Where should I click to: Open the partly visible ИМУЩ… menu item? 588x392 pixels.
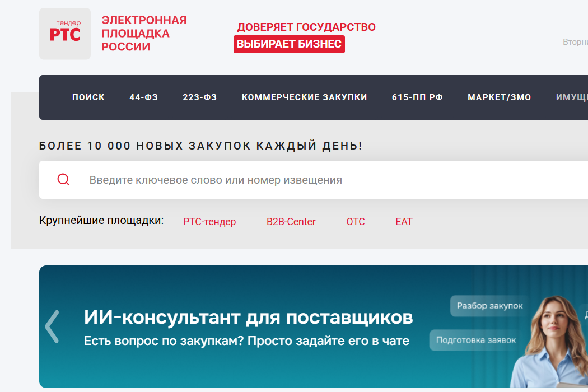click(572, 97)
